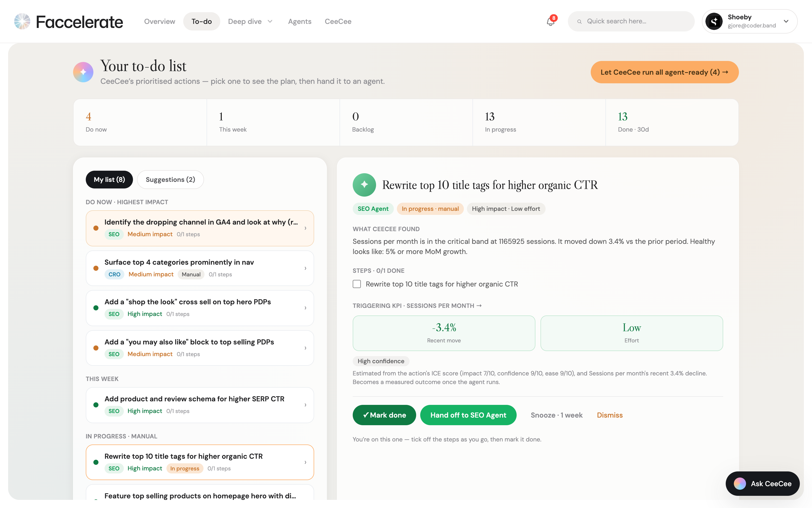Open the Ask CeeCee chat button
Image resolution: width=812 pixels, height=508 pixels.
point(763,483)
